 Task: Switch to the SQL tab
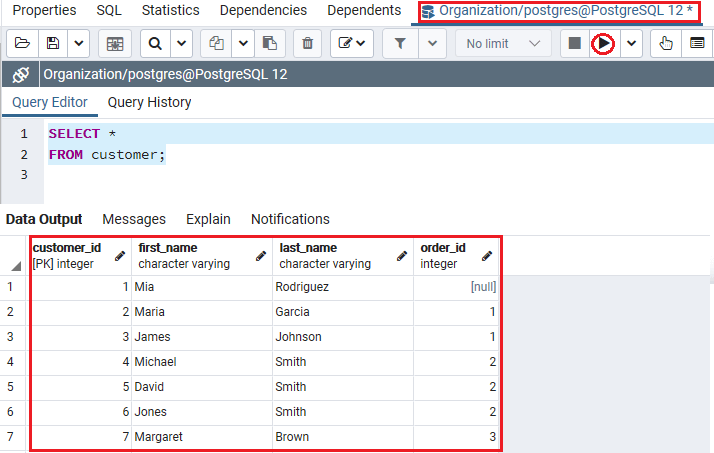(x=109, y=10)
